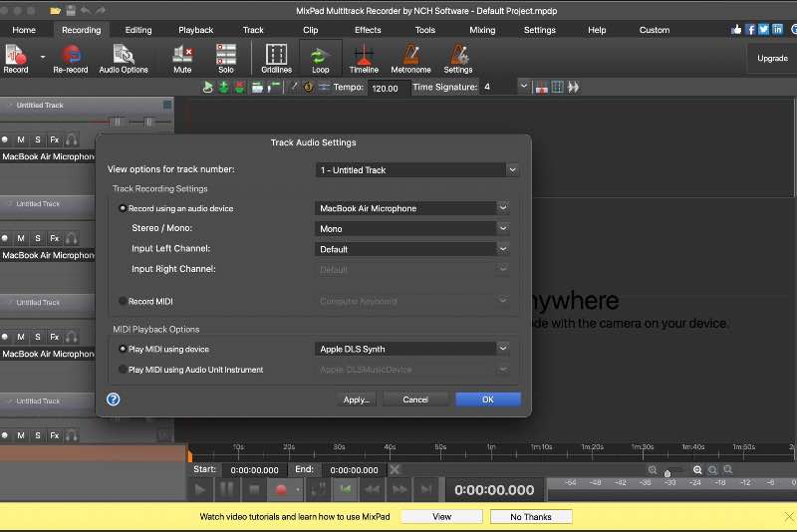The height and width of the screenshot is (532, 797).
Task: Open the track number dropdown
Action: pyautogui.click(x=417, y=170)
